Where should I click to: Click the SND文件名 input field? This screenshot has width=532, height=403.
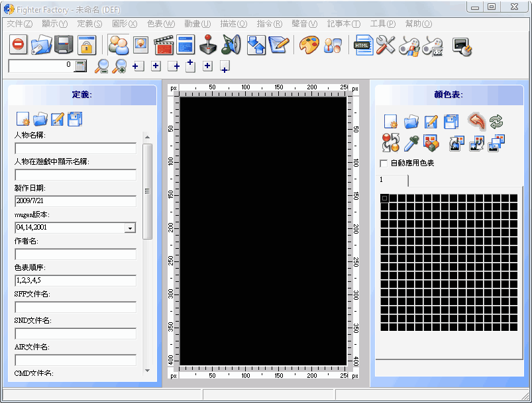76,334
